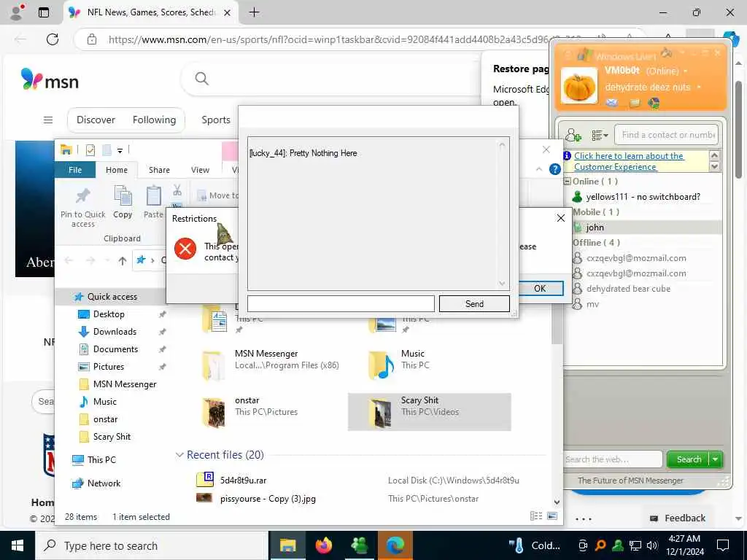Click the Messenger email inbox envelope icon

click(612, 102)
